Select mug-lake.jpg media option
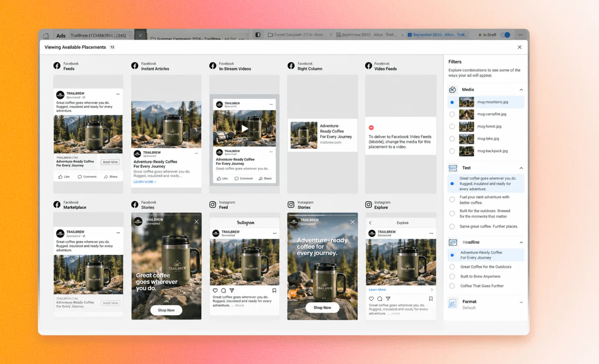This screenshot has height=364, width=599. coord(486,139)
